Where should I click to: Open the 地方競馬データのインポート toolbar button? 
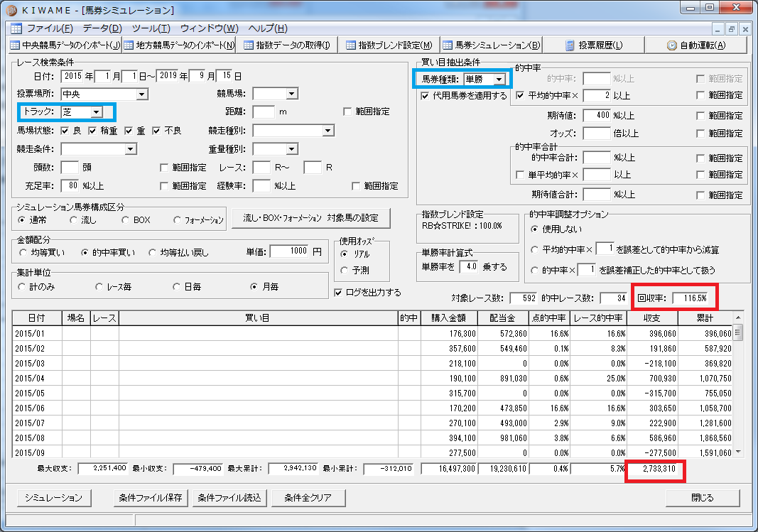(x=179, y=45)
